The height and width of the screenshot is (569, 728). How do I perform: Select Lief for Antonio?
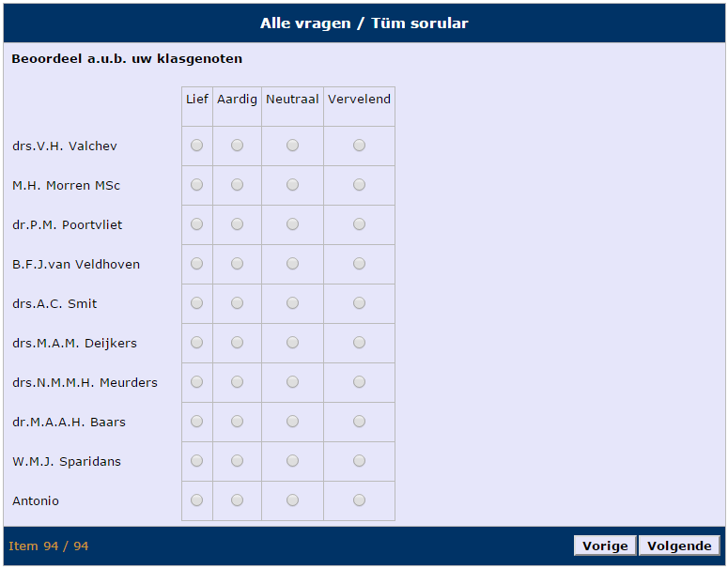[196, 500]
